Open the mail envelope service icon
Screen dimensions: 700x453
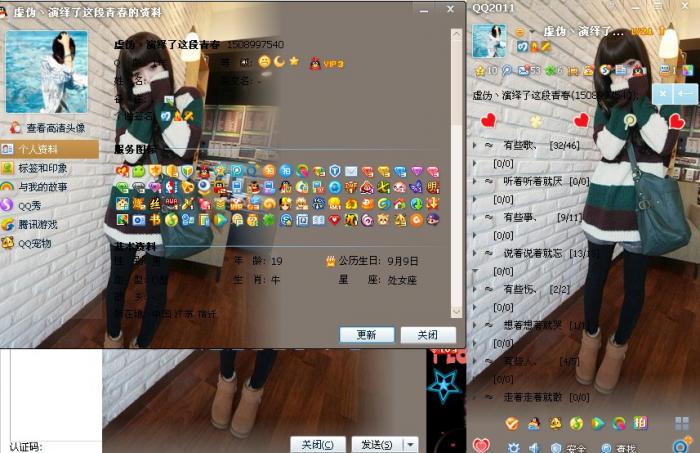point(351,171)
